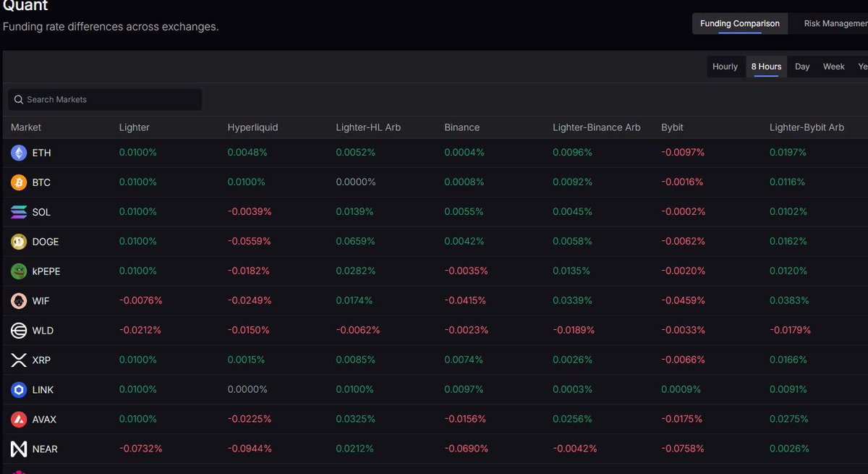The image size is (868, 474).
Task: Switch to Funding Comparison tab
Action: [739, 24]
